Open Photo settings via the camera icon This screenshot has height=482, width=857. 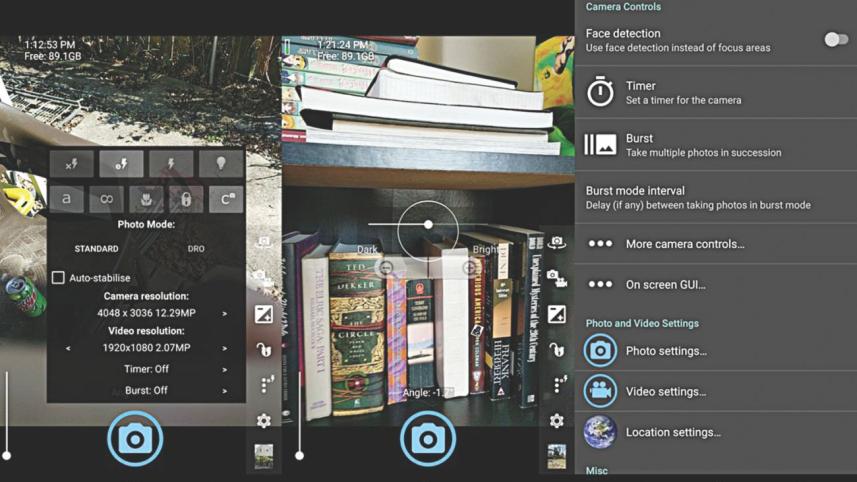coord(600,351)
